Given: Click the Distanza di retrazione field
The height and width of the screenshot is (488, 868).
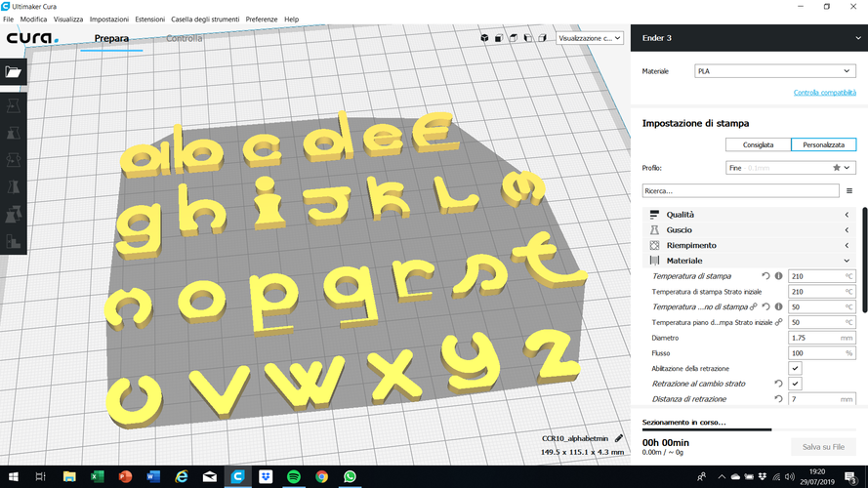Looking at the screenshot, I should pyautogui.click(x=822, y=399).
